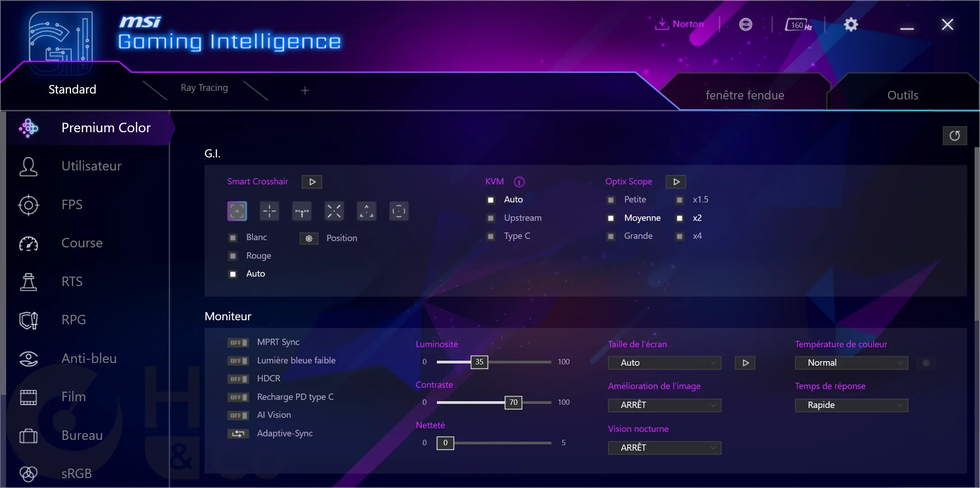
Task: Click the Optix Scope play button
Action: [x=676, y=182]
